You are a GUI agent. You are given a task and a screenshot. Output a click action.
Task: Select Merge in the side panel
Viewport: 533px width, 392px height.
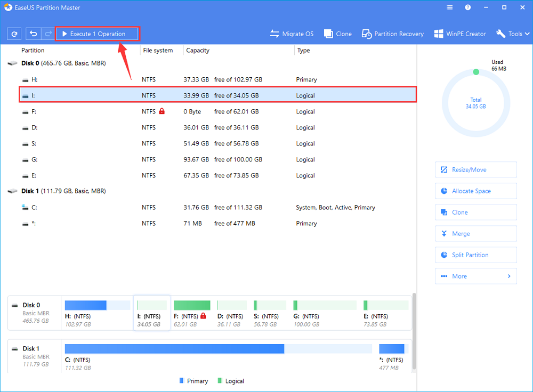475,234
